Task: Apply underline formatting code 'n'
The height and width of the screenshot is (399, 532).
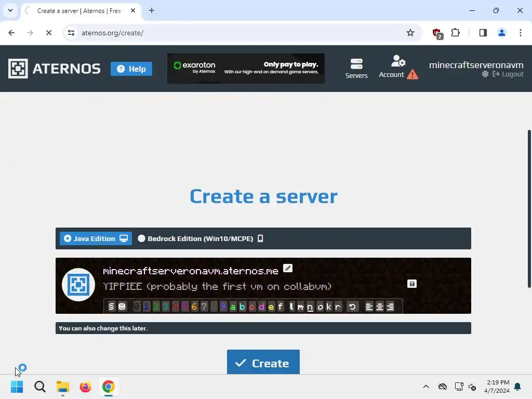Action: [310, 307]
